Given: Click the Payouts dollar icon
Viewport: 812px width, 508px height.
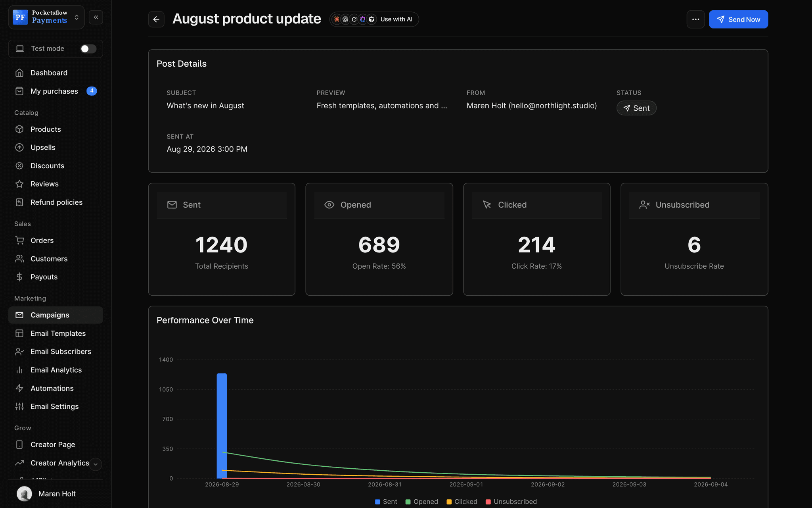Looking at the screenshot, I should (x=19, y=277).
